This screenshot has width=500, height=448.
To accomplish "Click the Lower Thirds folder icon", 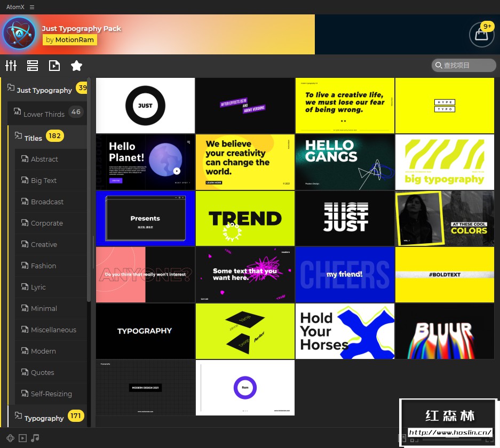I will (x=17, y=111).
